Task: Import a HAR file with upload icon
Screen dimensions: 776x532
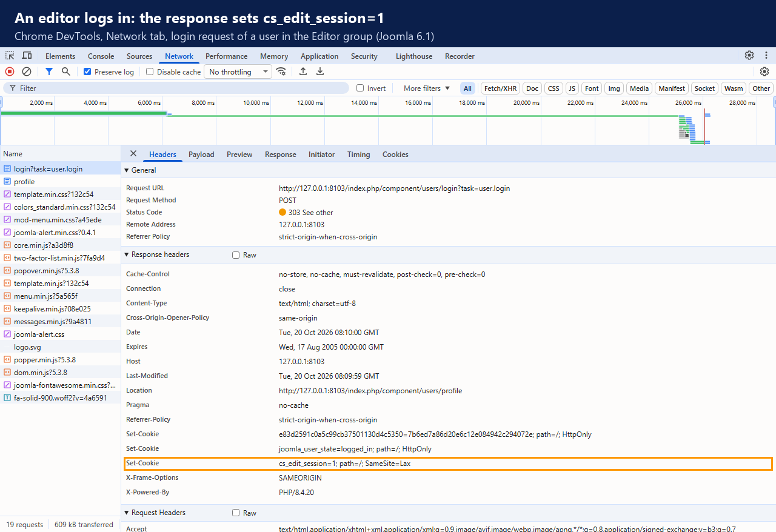Action: [303, 71]
